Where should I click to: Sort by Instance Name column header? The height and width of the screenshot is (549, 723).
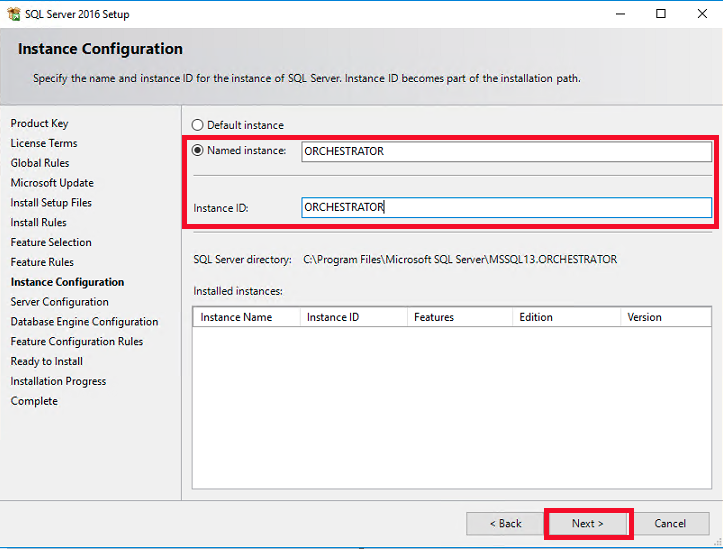(x=245, y=317)
